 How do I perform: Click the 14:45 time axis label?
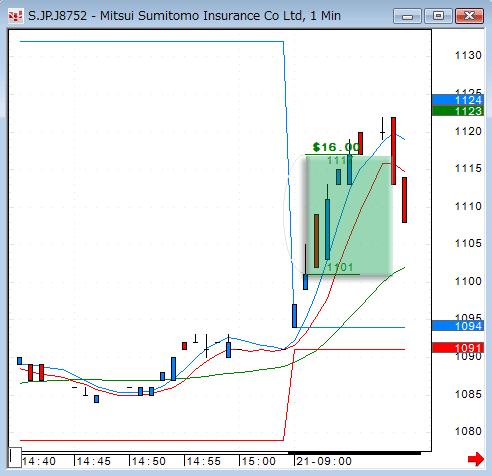point(94,461)
